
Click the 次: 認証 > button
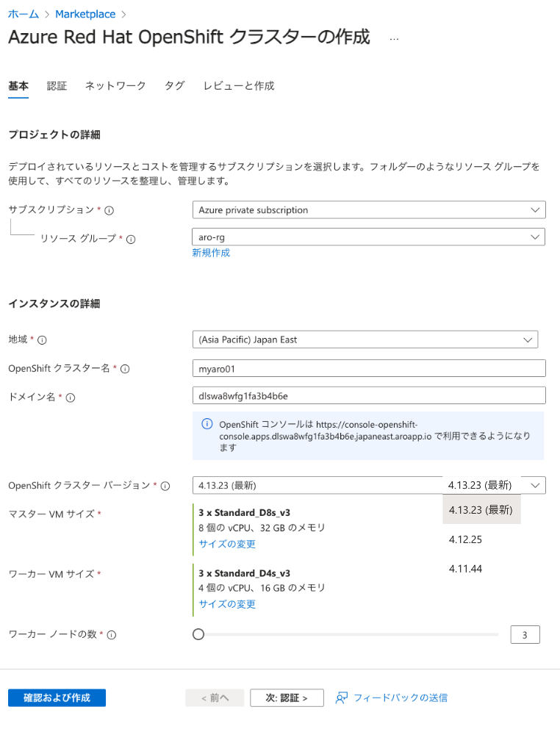coord(287,698)
